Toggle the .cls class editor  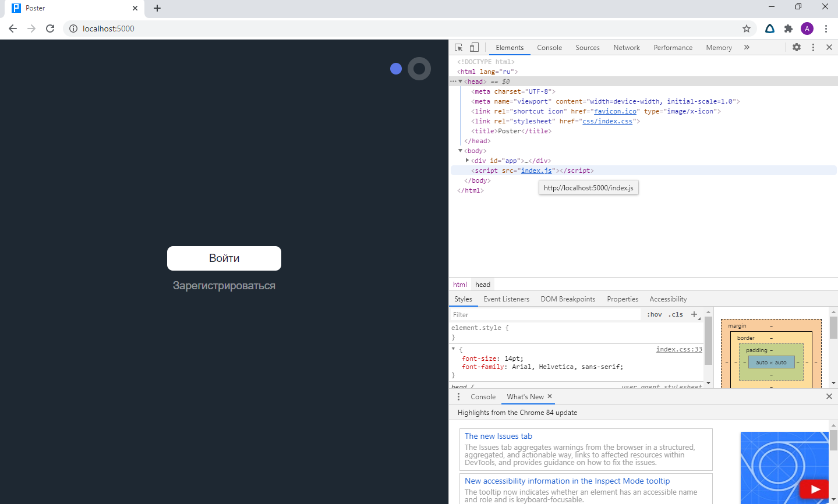pyautogui.click(x=676, y=315)
